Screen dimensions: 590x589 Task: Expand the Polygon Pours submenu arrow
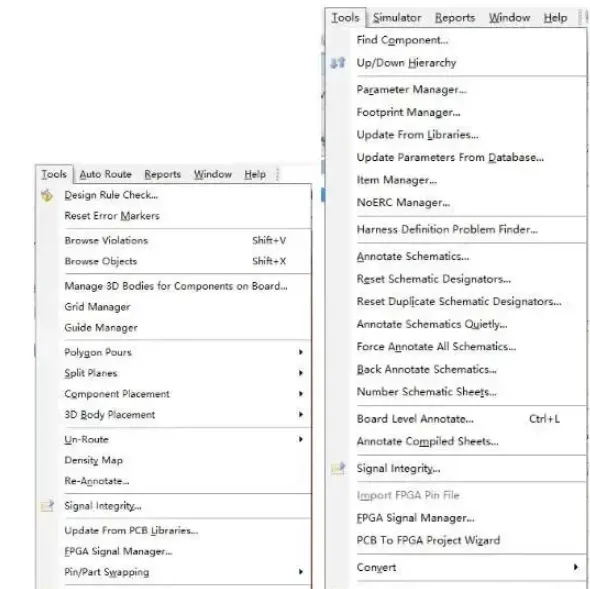(x=301, y=352)
